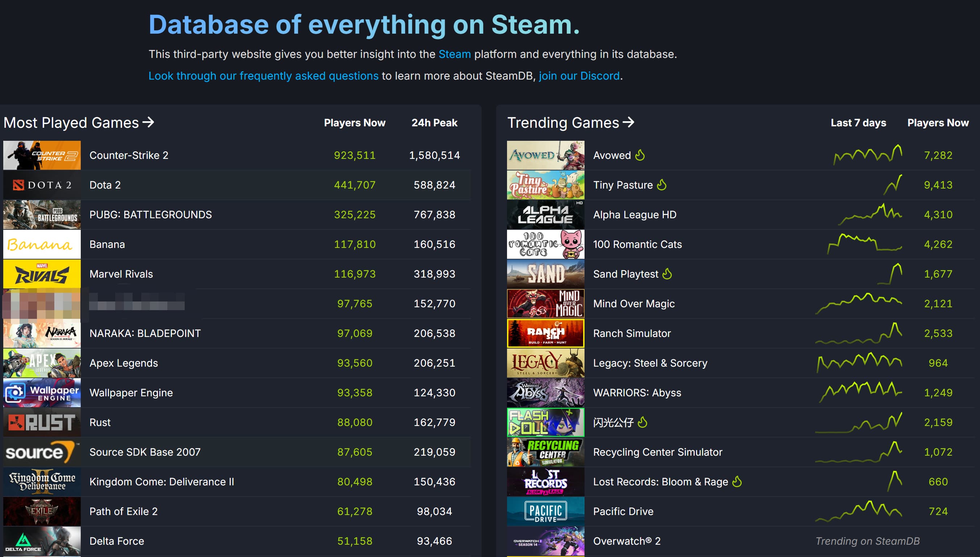Follow the Steam hyperlink in the description

pyautogui.click(x=455, y=54)
